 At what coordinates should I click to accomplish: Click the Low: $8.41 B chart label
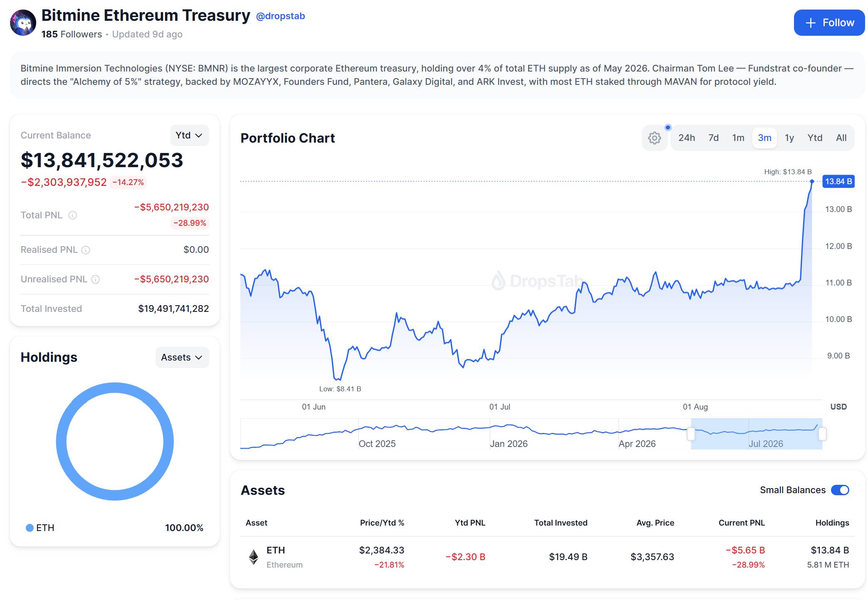[340, 389]
